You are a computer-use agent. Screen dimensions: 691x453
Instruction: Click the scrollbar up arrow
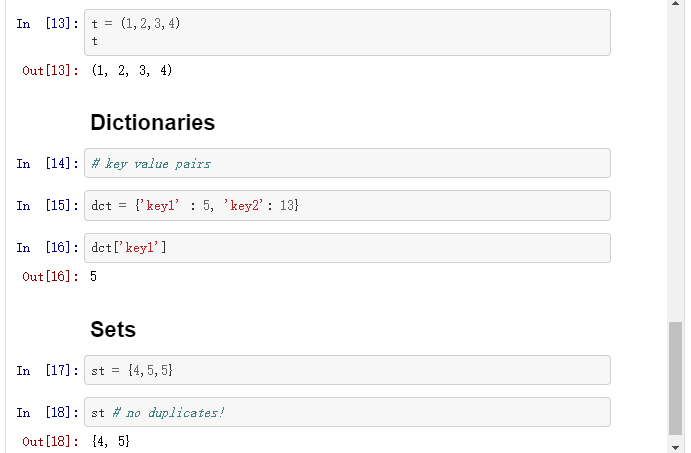pyautogui.click(x=677, y=6)
